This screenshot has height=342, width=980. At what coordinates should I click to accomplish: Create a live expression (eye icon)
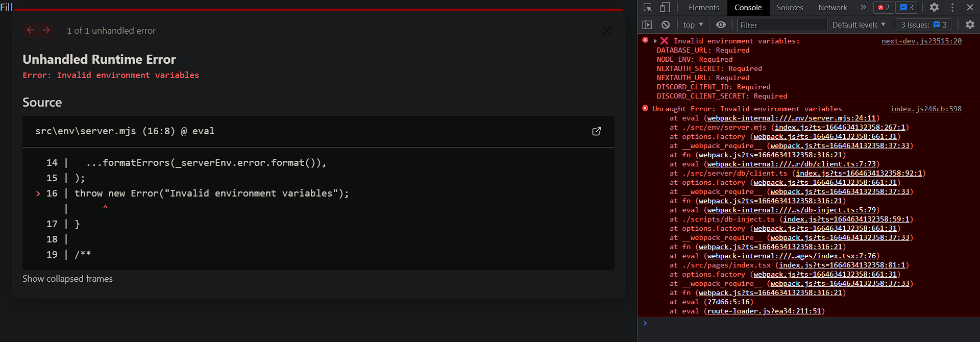coord(720,25)
